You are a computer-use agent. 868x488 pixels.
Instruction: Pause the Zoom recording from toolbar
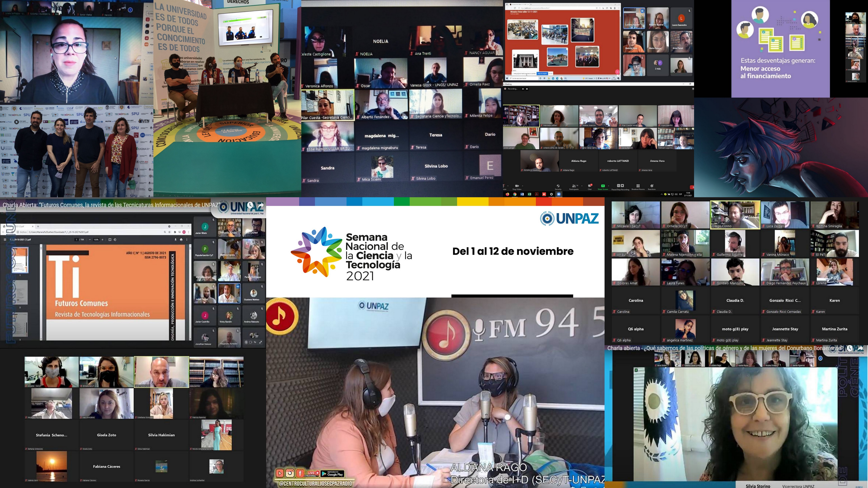click(x=619, y=186)
